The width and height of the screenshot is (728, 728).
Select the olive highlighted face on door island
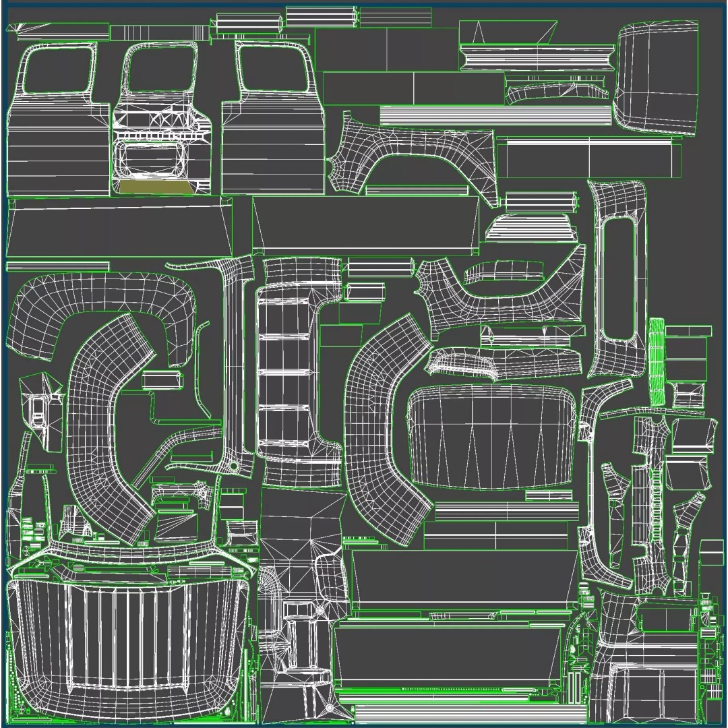(x=157, y=187)
